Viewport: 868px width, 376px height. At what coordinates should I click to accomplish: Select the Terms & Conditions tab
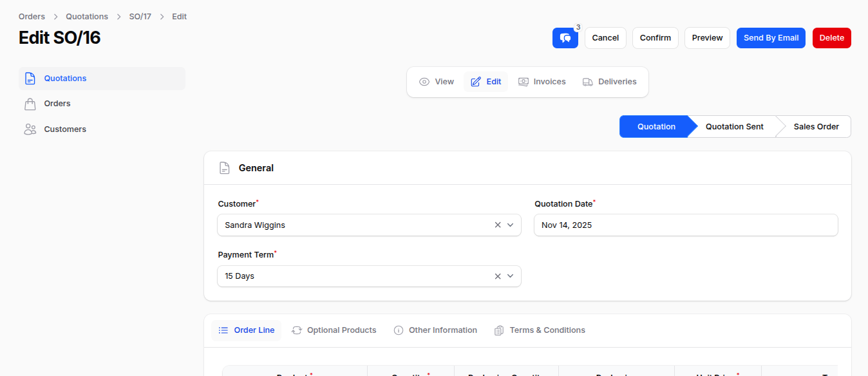(540, 330)
